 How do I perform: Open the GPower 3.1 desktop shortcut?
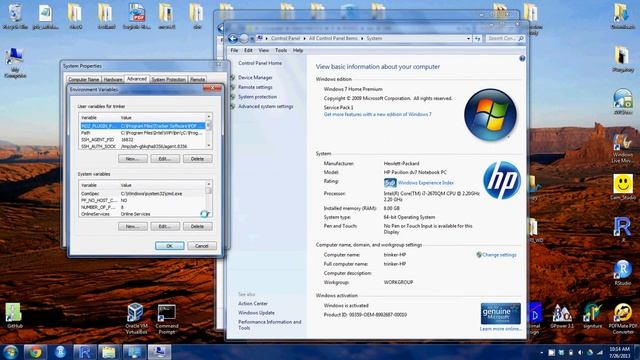point(562,316)
